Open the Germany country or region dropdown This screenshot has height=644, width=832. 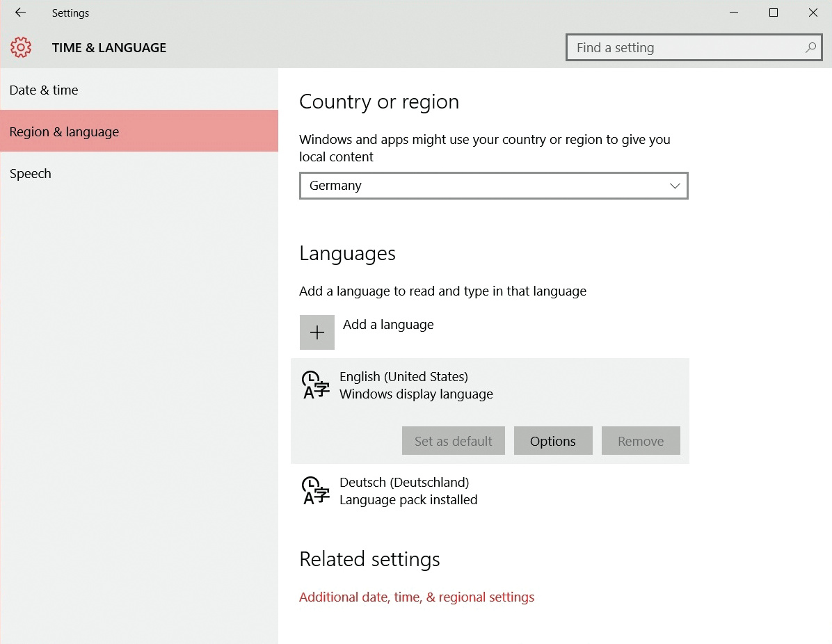[x=493, y=186]
